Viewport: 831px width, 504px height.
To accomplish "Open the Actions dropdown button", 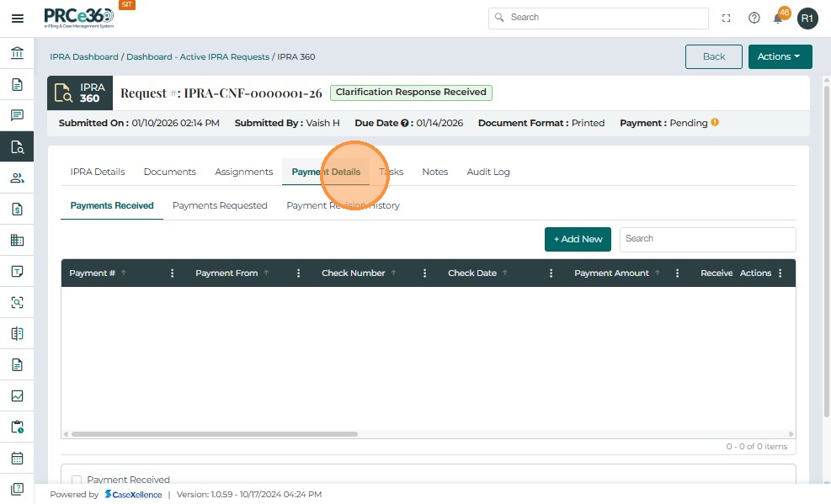I will 780,56.
